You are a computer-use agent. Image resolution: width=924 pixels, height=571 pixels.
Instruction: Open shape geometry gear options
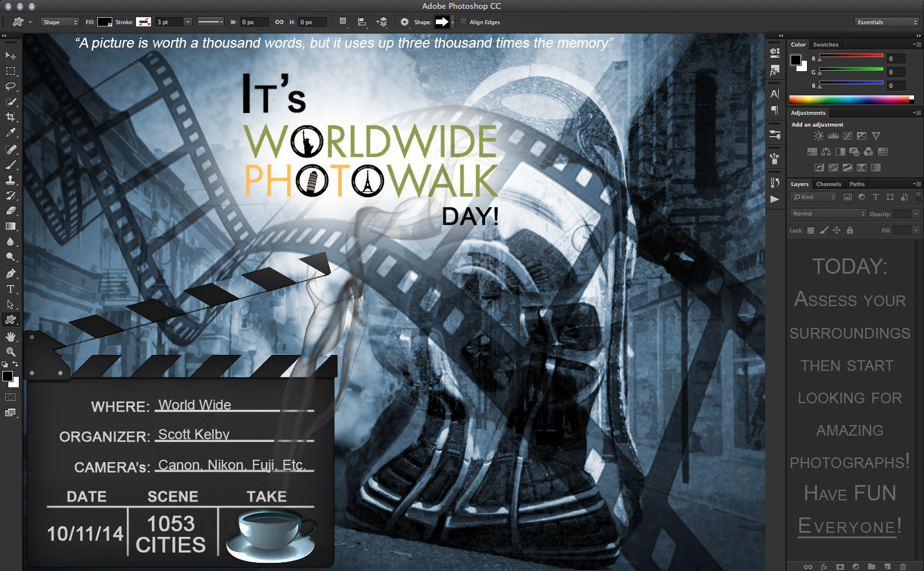[404, 22]
